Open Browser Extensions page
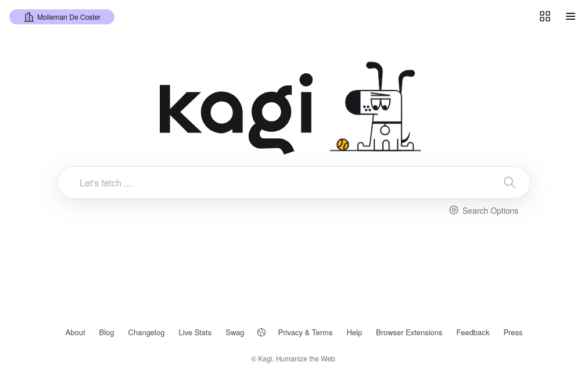The image size is (588, 373). point(409,332)
